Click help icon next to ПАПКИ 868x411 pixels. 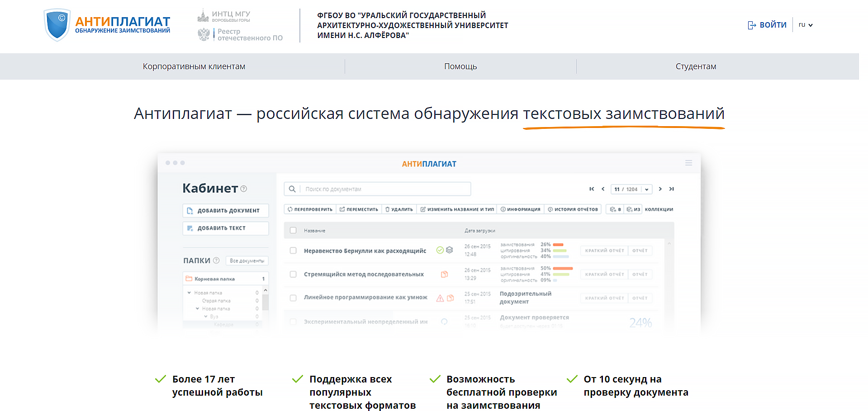click(x=216, y=260)
